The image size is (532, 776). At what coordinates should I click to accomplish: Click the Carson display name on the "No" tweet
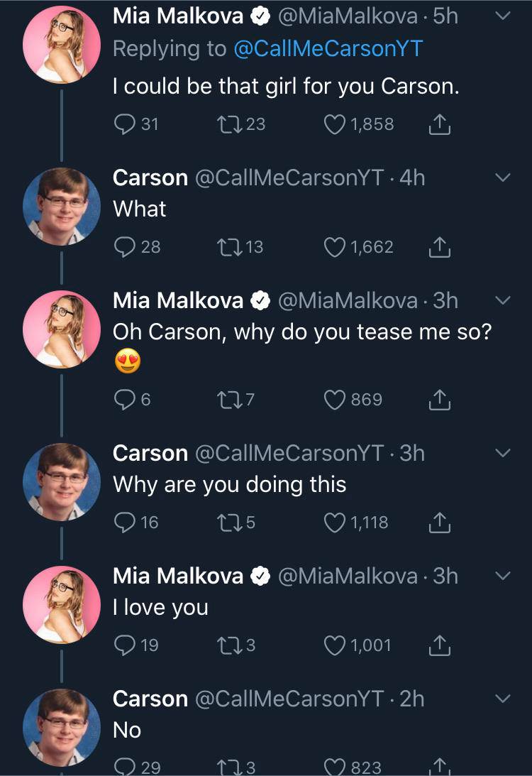(150, 699)
